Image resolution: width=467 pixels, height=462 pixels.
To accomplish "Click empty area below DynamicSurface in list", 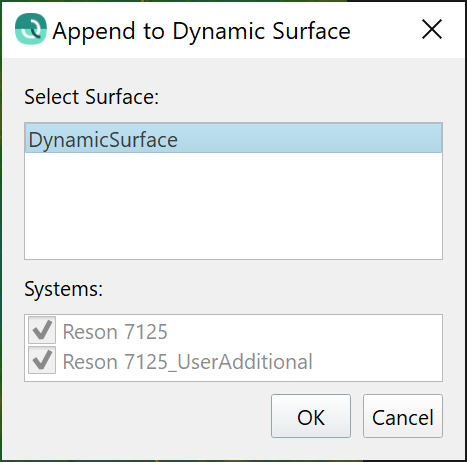I will 233,205.
